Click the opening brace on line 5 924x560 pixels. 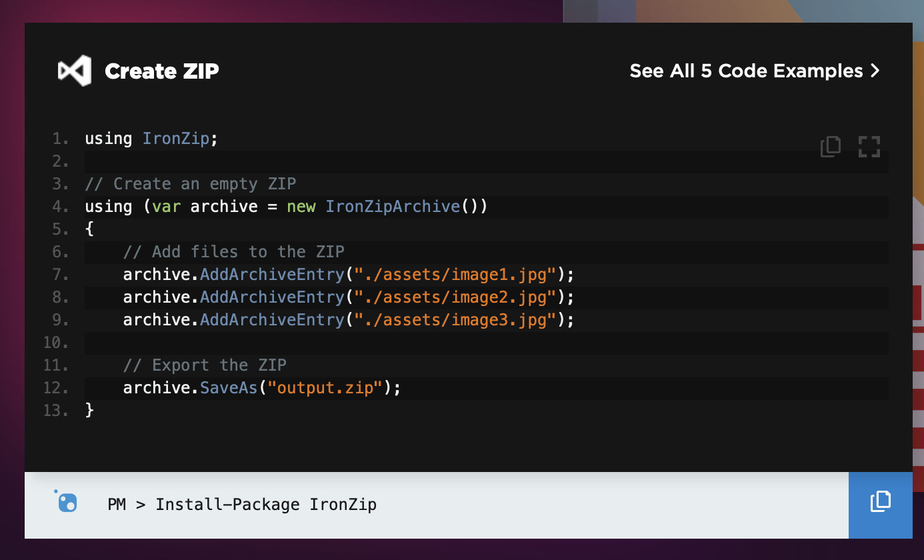click(x=89, y=229)
